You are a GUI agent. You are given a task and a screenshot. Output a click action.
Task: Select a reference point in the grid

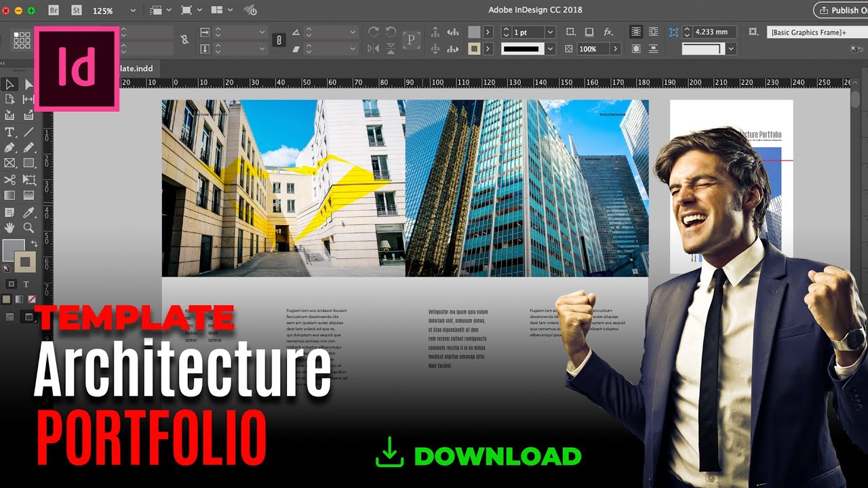pyautogui.click(x=22, y=40)
